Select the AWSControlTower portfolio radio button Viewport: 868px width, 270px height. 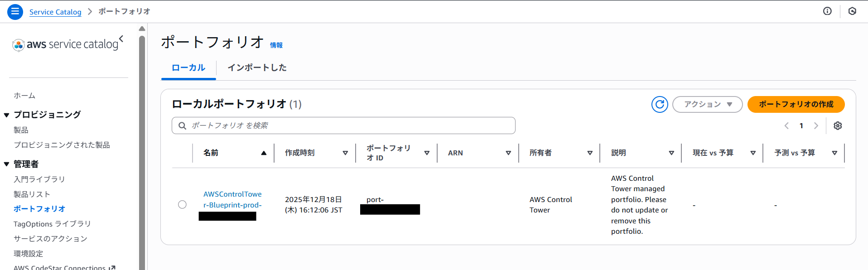click(x=182, y=205)
